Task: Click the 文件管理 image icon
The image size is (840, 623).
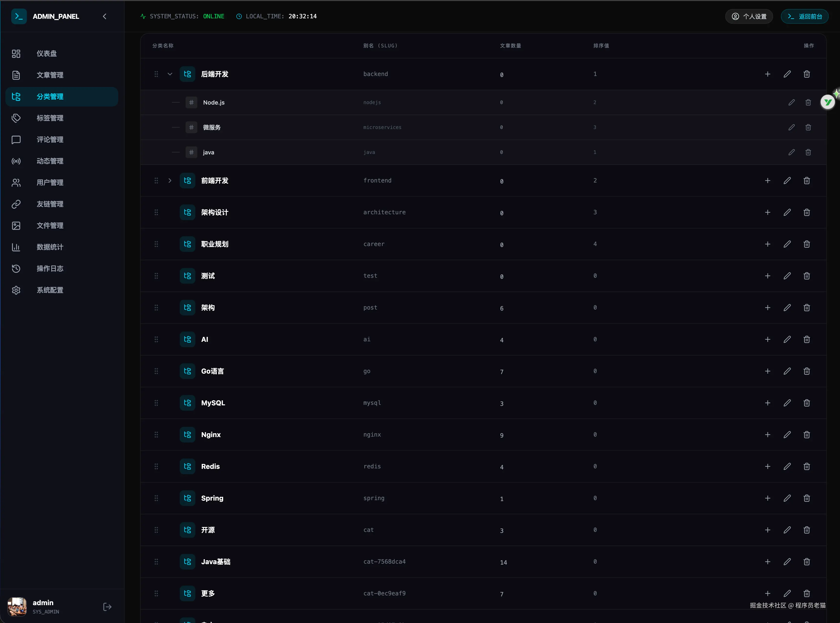Action: pyautogui.click(x=16, y=226)
